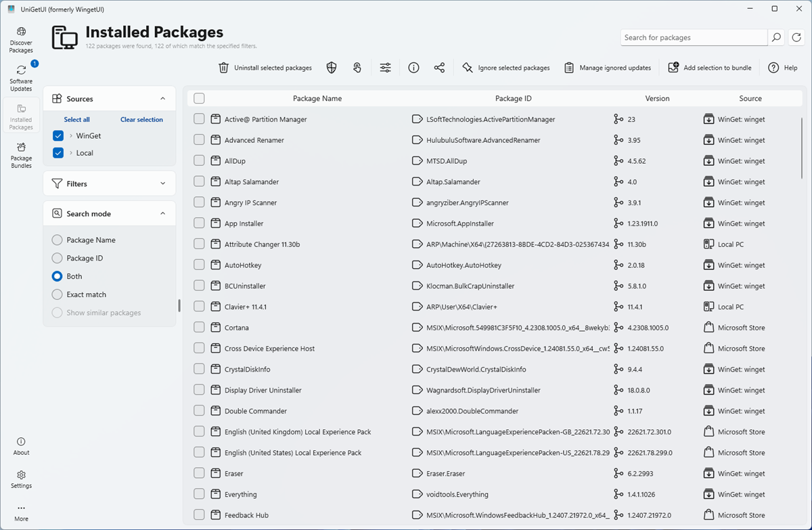The width and height of the screenshot is (812, 530).
Task: Open the About page
Action: 21,446
